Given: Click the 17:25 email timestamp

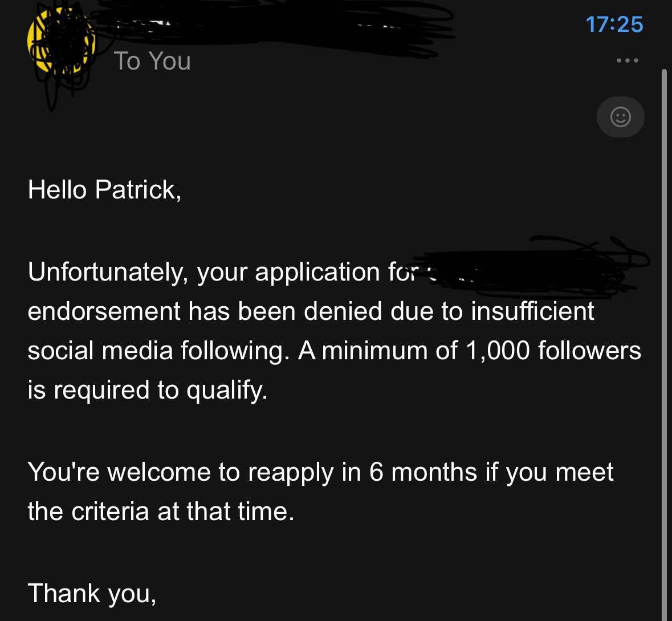Looking at the screenshot, I should [x=614, y=25].
